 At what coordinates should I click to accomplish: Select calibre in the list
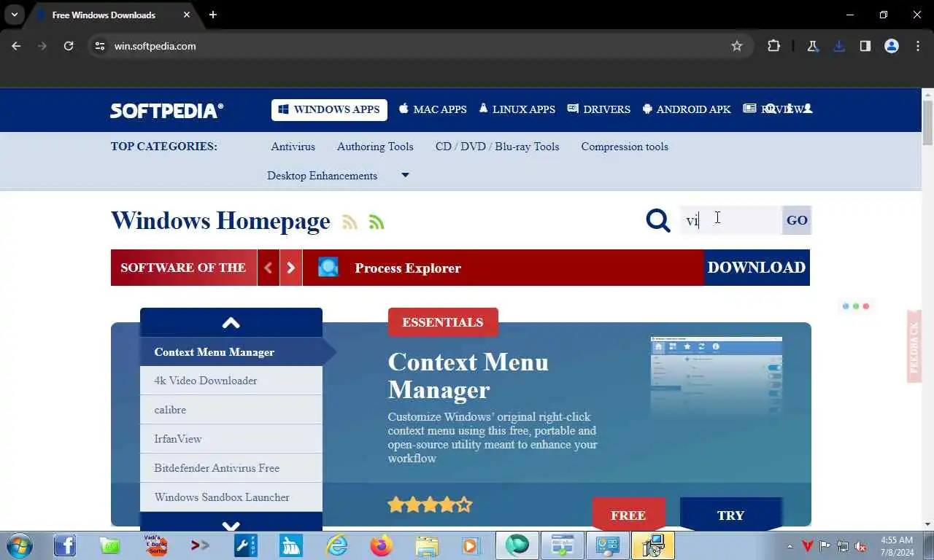pos(231,410)
